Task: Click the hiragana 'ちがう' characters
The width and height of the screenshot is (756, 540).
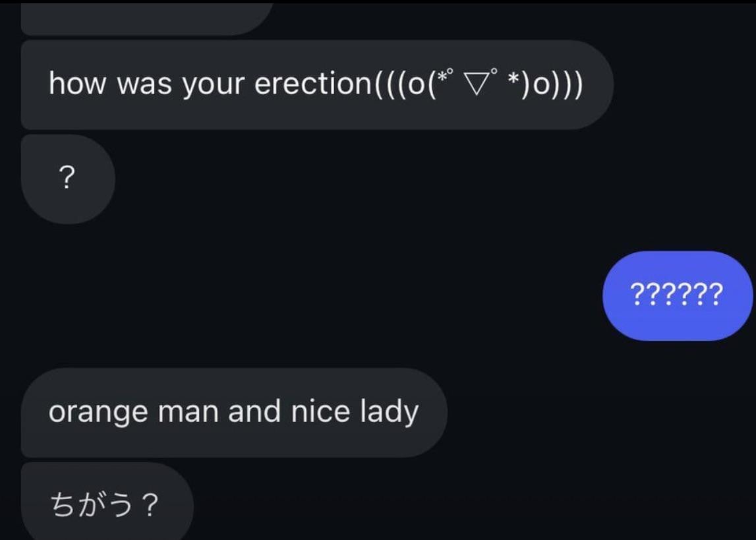Action: click(92, 504)
